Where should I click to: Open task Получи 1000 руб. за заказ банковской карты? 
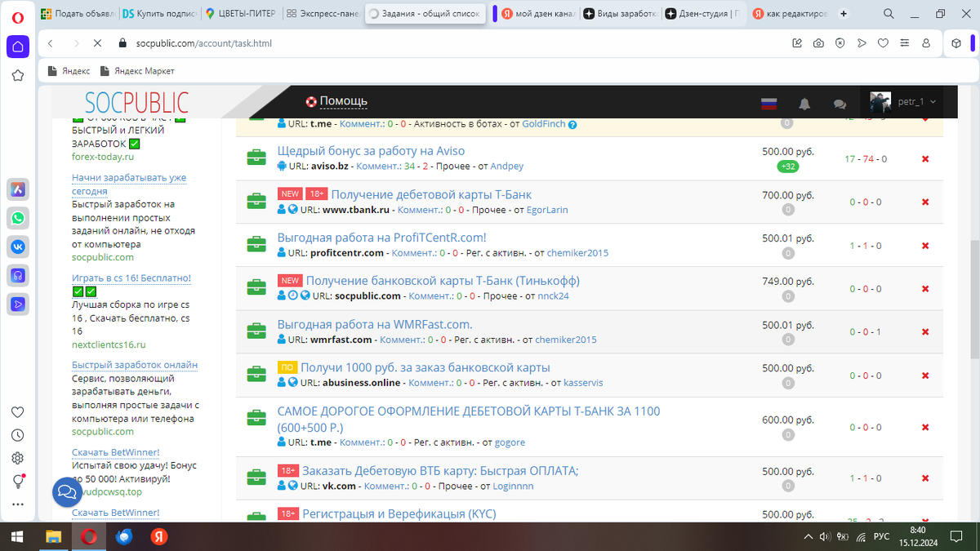tap(425, 367)
